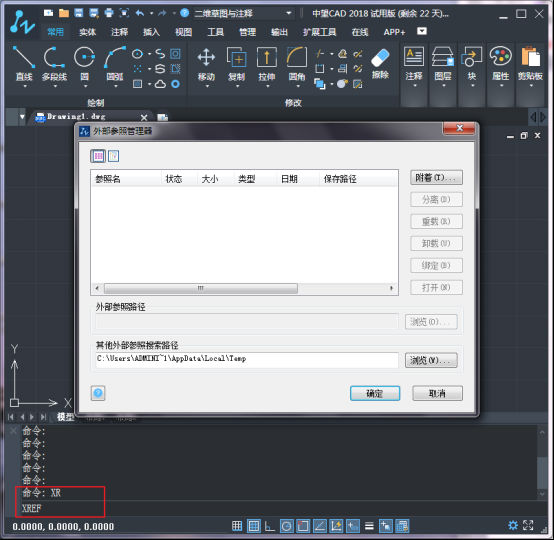Toggle ortho mode in status bar
The width and height of the screenshot is (554, 540).
click(x=270, y=526)
